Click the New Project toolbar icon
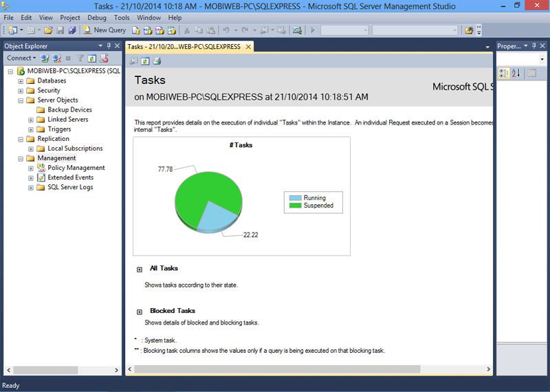This screenshot has height=392, width=550. (12, 30)
